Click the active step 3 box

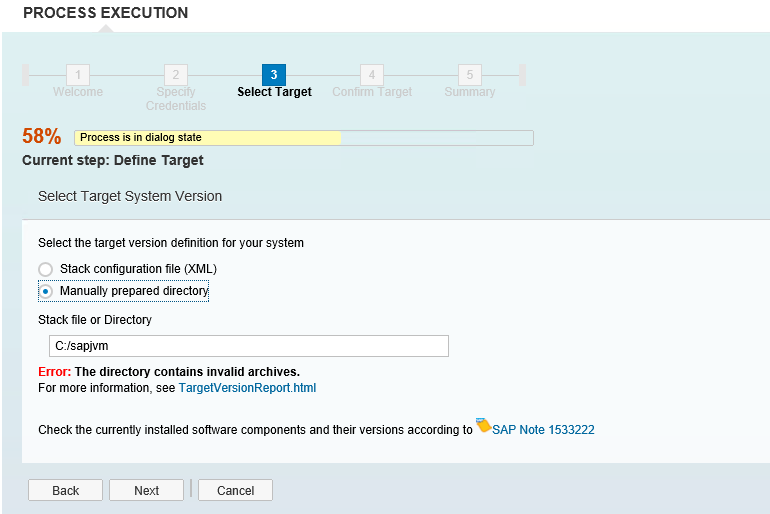pos(274,75)
